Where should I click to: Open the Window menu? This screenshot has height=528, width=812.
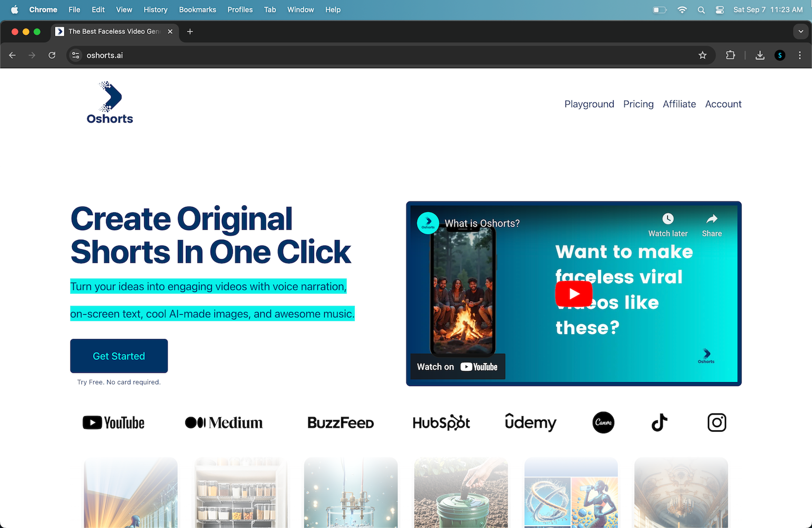pyautogui.click(x=301, y=10)
